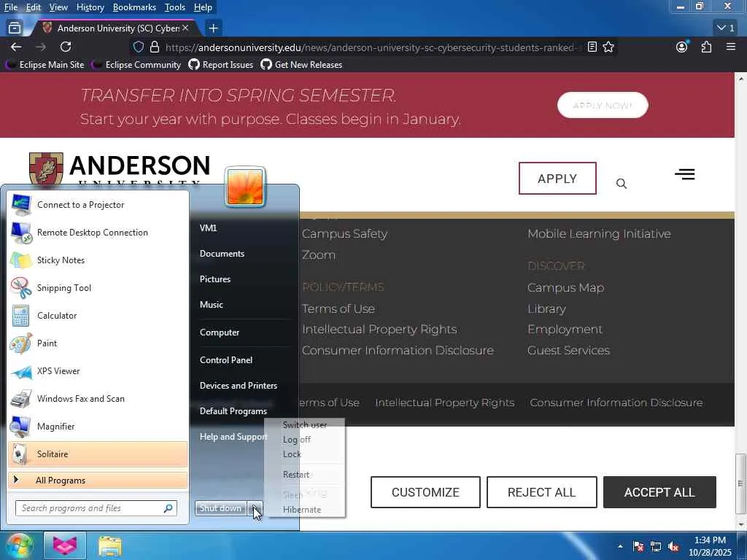Viewport: 747px width, 560px height.
Task: Open the Report Issues bookmark
Action: tap(221, 65)
